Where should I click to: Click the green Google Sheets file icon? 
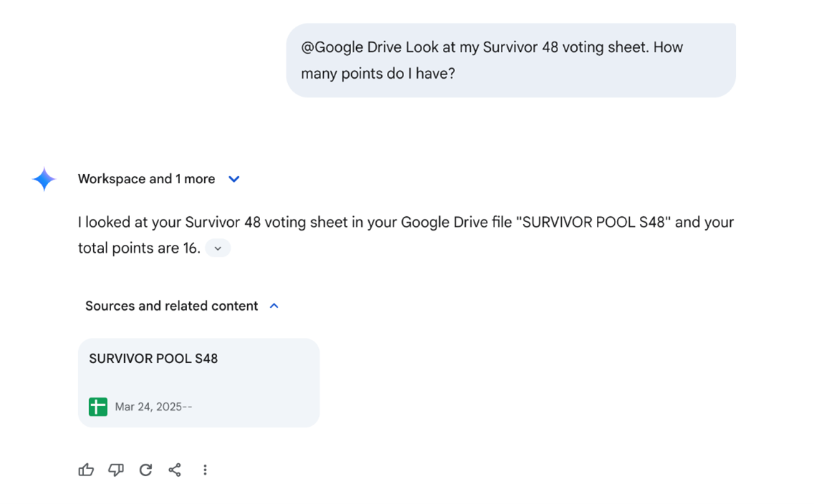[x=98, y=407]
